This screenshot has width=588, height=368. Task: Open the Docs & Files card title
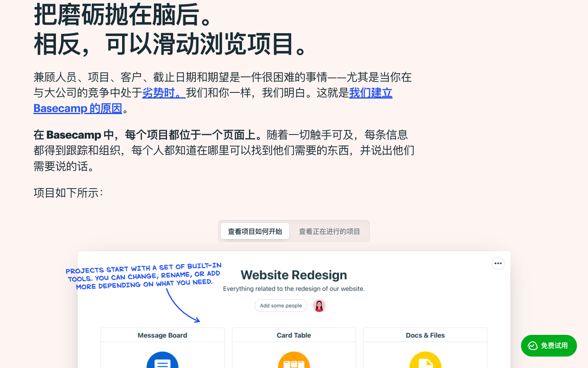[x=425, y=335]
